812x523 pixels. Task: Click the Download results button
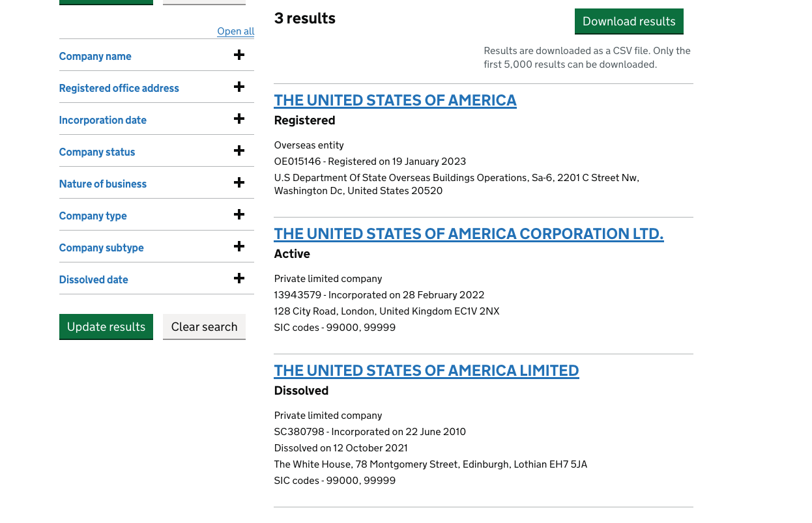[x=629, y=21]
